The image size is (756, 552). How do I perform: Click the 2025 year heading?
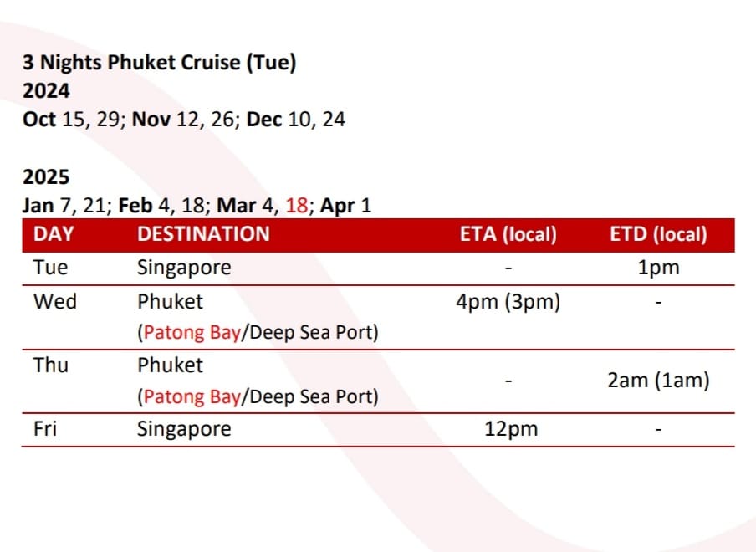[x=46, y=177]
